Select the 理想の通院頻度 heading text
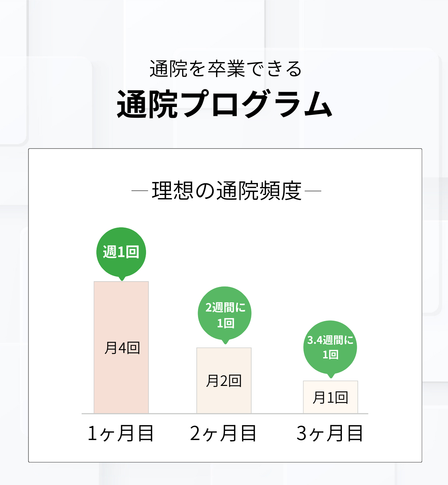 click(227, 191)
